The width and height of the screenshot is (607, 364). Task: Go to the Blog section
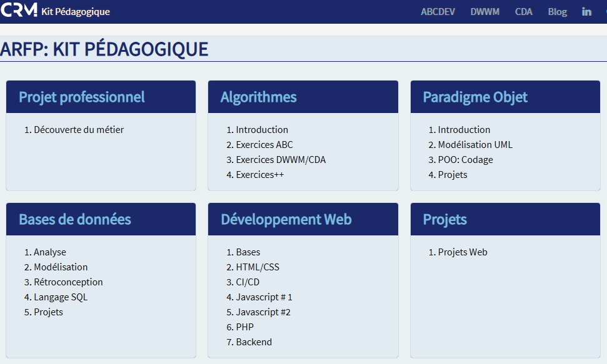pyautogui.click(x=557, y=11)
